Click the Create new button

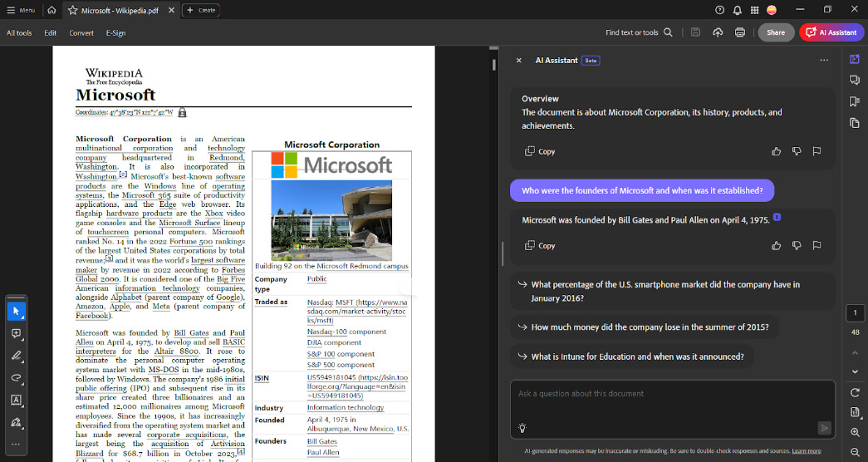point(201,10)
